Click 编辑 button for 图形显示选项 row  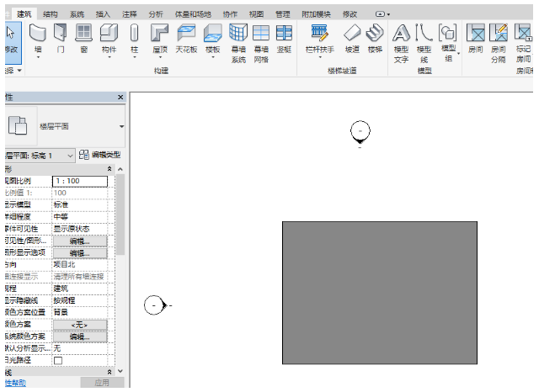80,253
